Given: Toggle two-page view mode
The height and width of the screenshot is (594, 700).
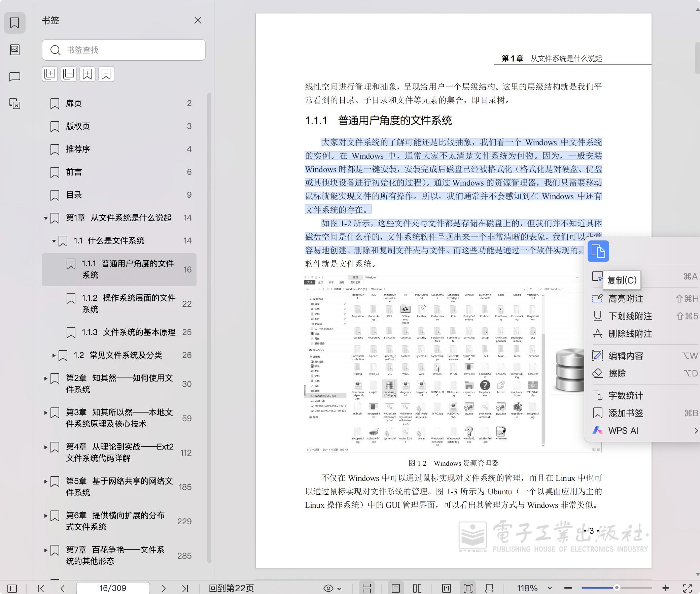Looking at the screenshot, I should click(417, 588).
